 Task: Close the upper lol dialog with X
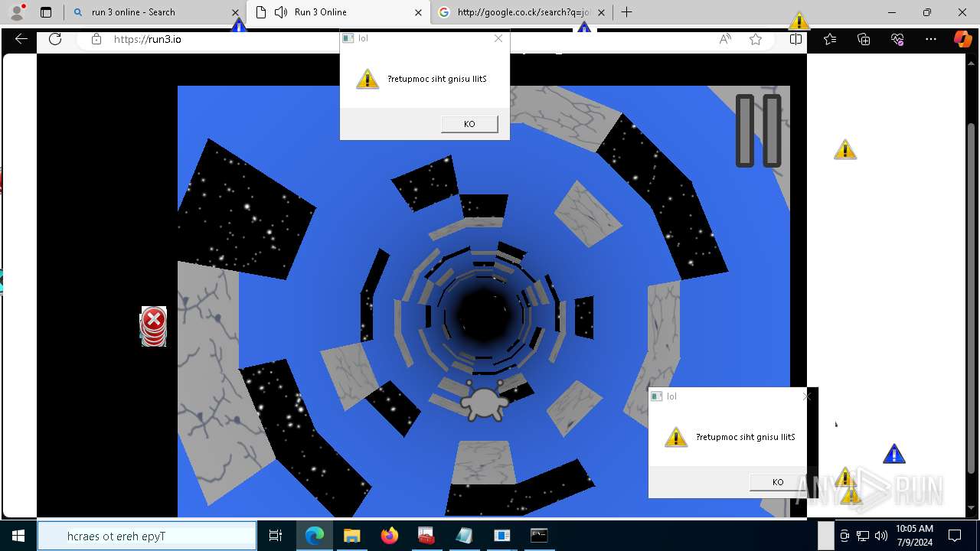(x=498, y=38)
